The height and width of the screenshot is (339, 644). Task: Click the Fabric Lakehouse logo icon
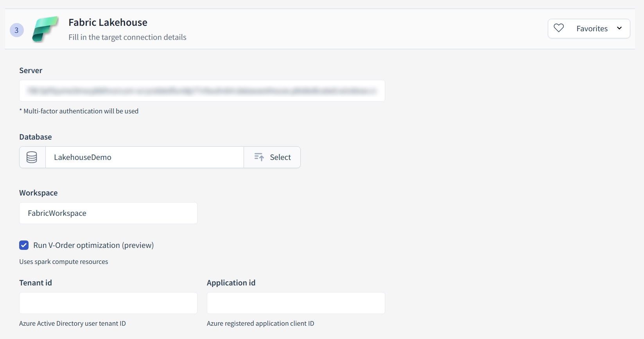(x=45, y=29)
